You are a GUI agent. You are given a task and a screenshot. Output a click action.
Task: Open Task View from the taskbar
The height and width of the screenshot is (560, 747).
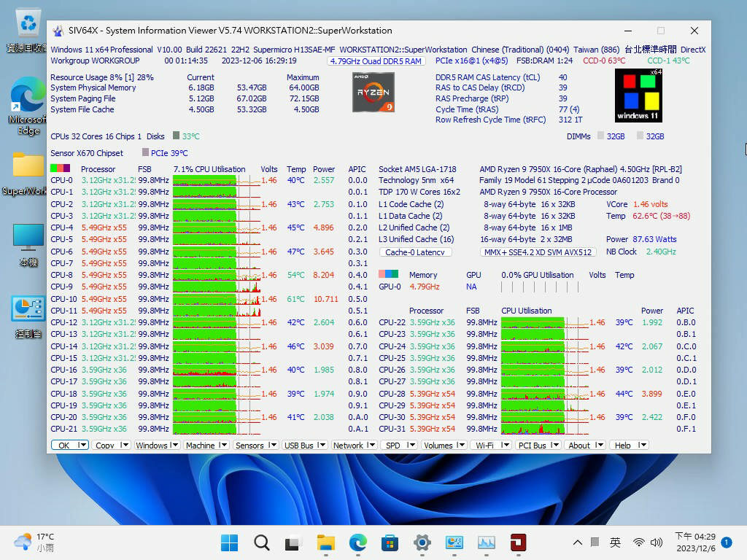[293, 542]
